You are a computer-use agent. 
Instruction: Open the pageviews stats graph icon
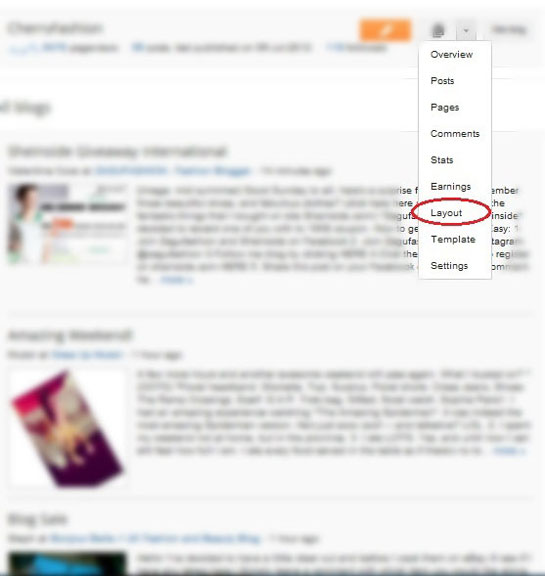[x=23, y=48]
